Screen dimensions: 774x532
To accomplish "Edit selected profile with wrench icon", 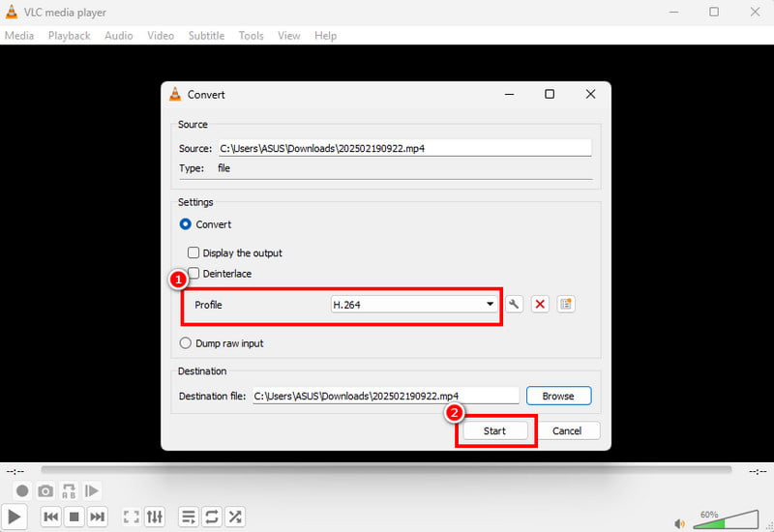I will [514, 304].
